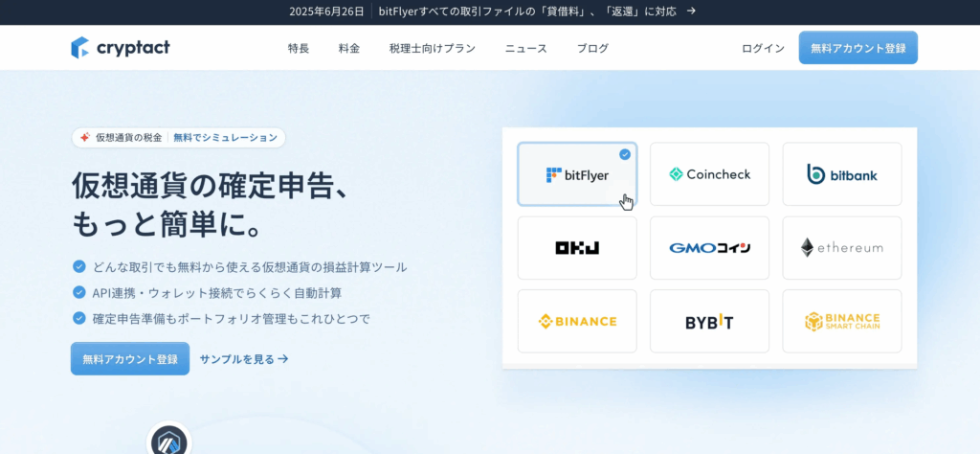
Task: Click the arrow icon in the announcement banner
Action: [691, 11]
